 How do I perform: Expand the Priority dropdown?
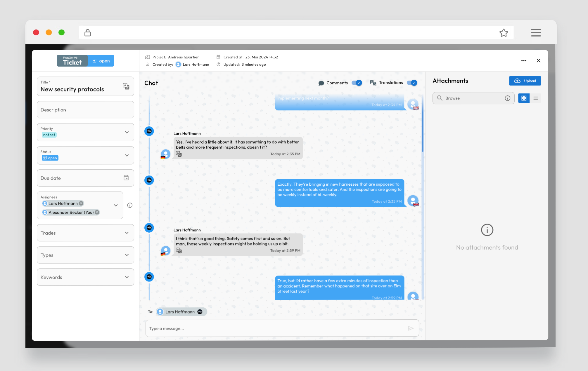(127, 132)
